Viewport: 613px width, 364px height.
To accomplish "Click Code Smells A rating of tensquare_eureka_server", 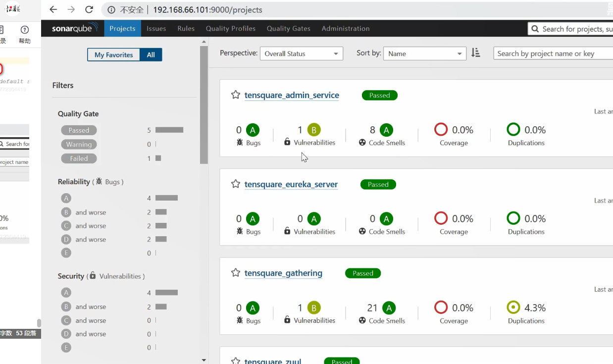I will (x=386, y=219).
